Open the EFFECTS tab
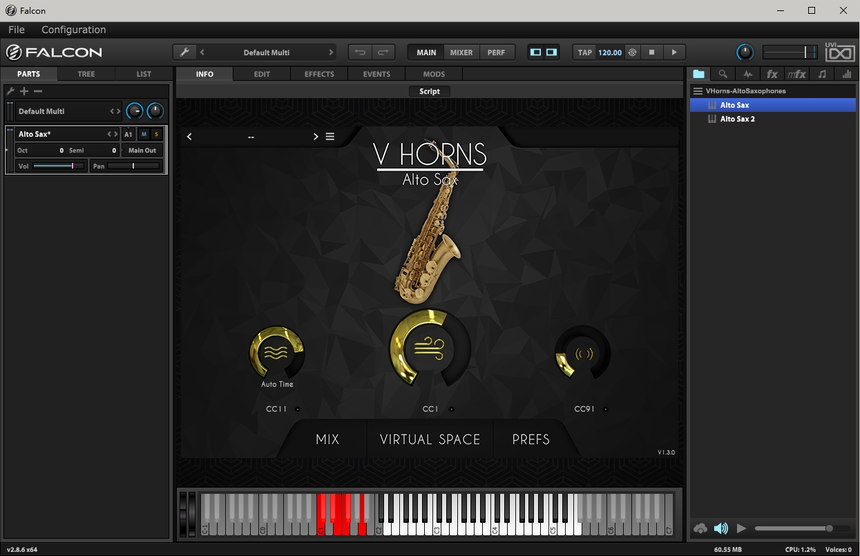 319,73
